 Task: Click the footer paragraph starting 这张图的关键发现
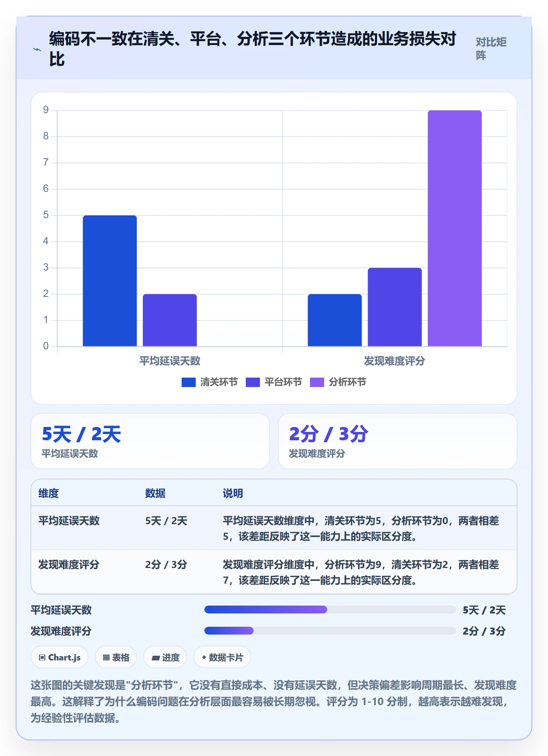(274, 702)
